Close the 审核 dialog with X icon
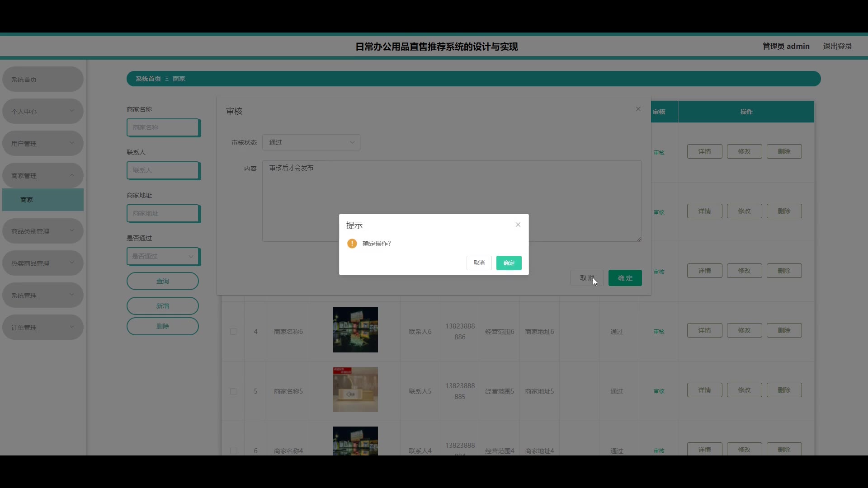This screenshot has width=868, height=488. (638, 109)
